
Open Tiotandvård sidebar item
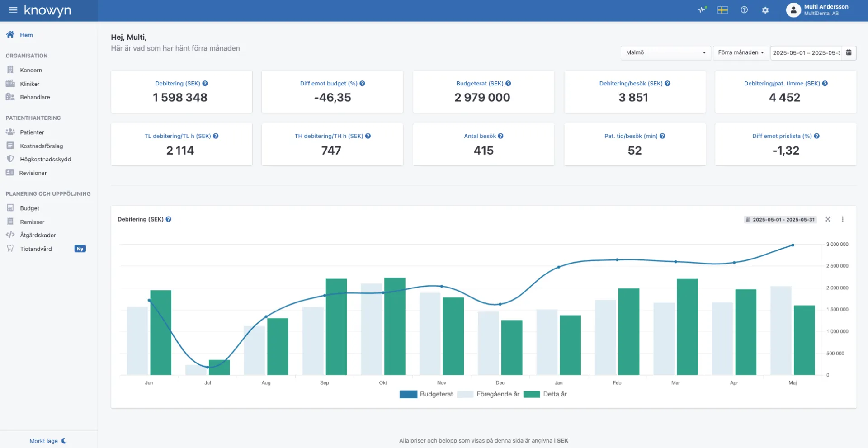[36, 249]
